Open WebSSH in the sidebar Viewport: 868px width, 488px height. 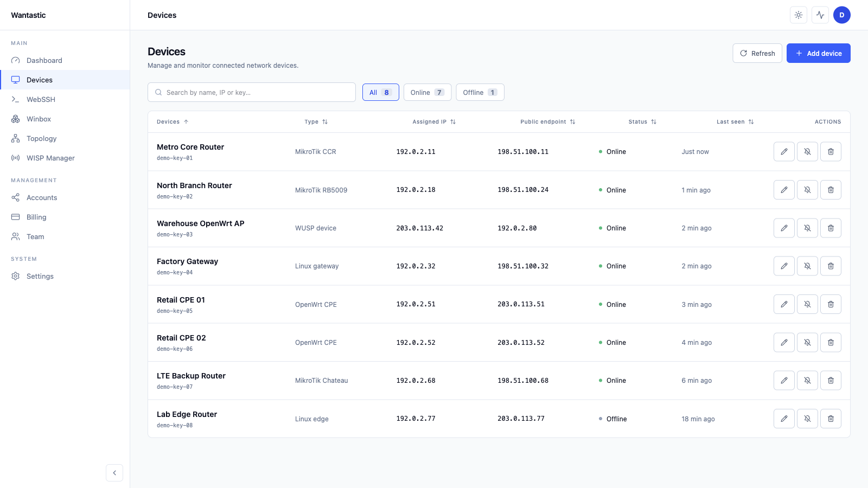(x=65, y=99)
